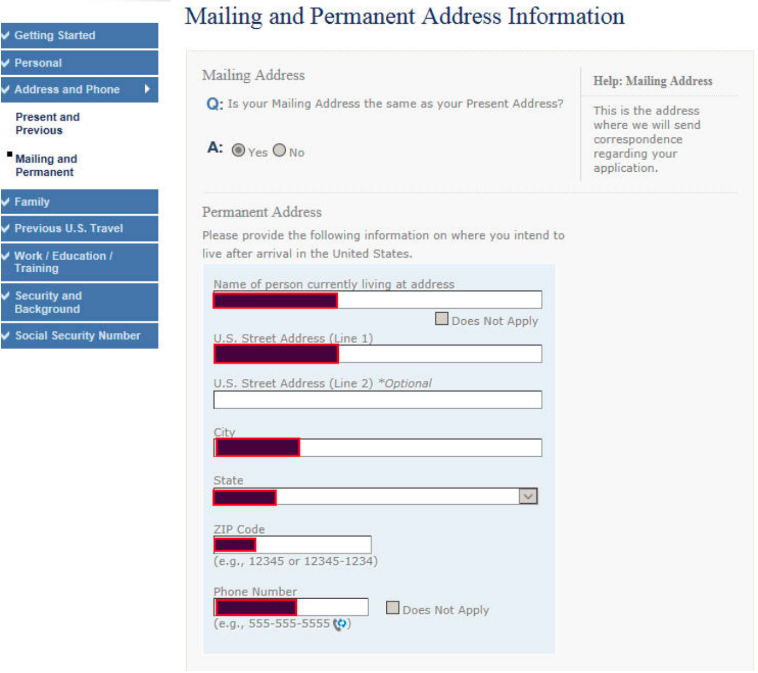Select Yes for same mailing address
Image resolution: width=758 pixels, height=673 pixels.
pyautogui.click(x=238, y=151)
